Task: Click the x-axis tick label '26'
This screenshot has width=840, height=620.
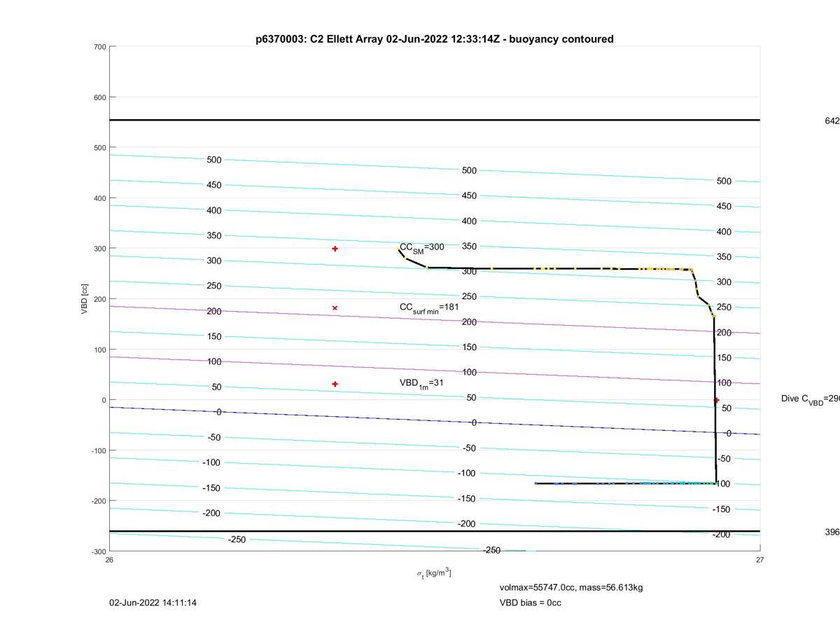Action: point(109,560)
